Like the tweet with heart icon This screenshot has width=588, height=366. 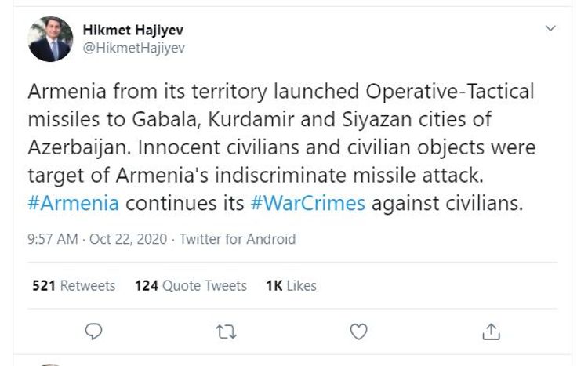[x=358, y=332]
